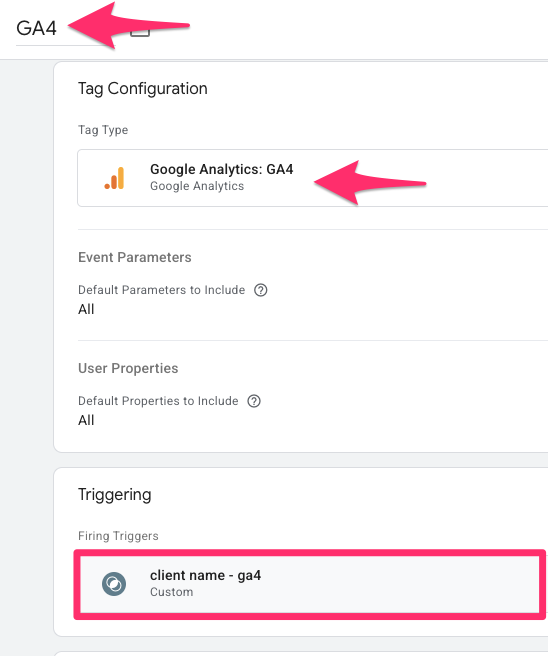This screenshot has height=656, width=548.
Task: Open the Google Analytics: GA4 tag type
Action: point(313,178)
